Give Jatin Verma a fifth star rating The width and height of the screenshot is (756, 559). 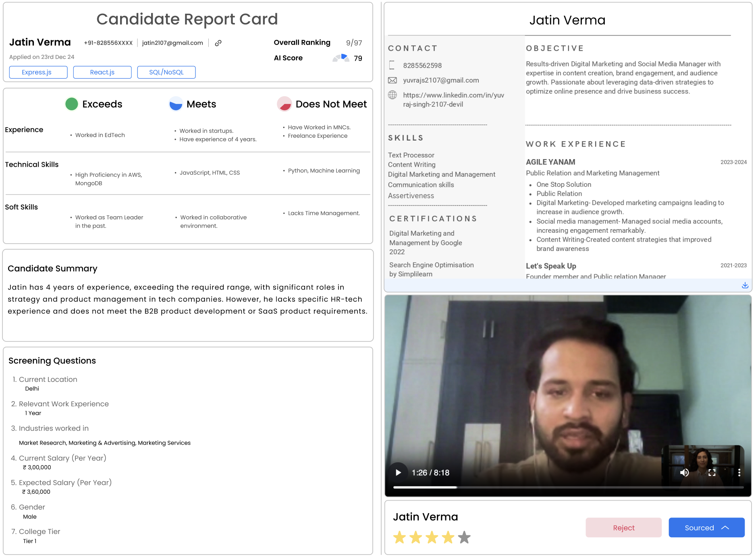pyautogui.click(x=464, y=537)
